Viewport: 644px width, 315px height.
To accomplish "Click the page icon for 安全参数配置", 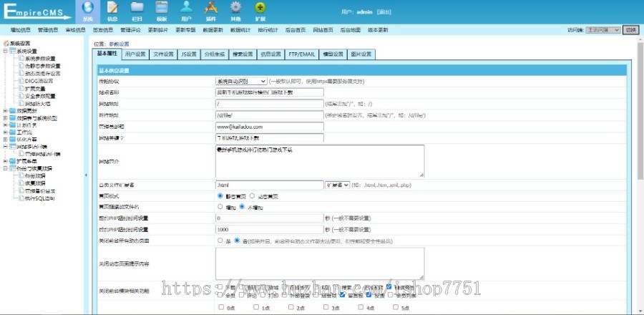I will [21, 96].
